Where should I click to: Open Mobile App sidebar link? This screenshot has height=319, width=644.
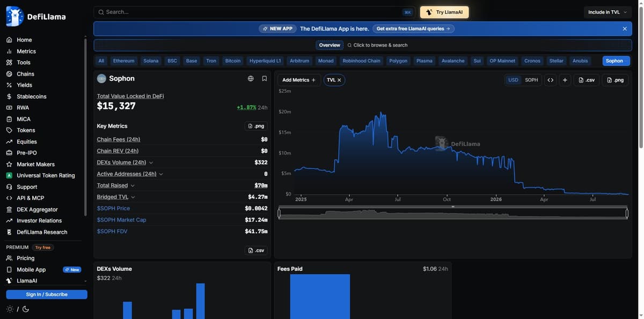click(26, 270)
